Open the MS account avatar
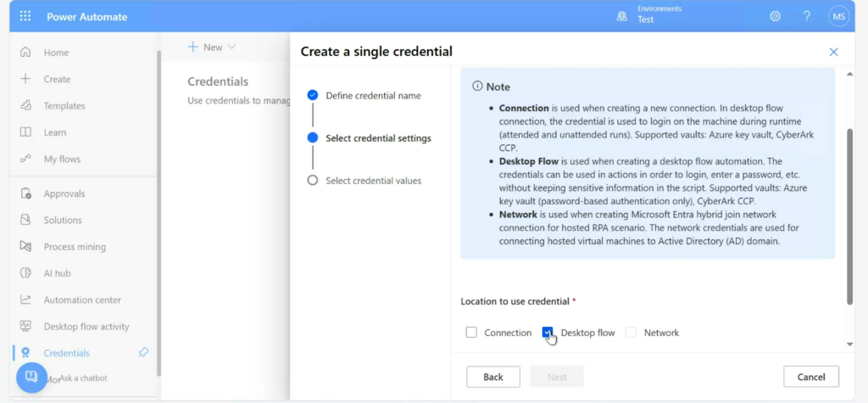Image resolution: width=868 pixels, height=403 pixels. [x=838, y=16]
